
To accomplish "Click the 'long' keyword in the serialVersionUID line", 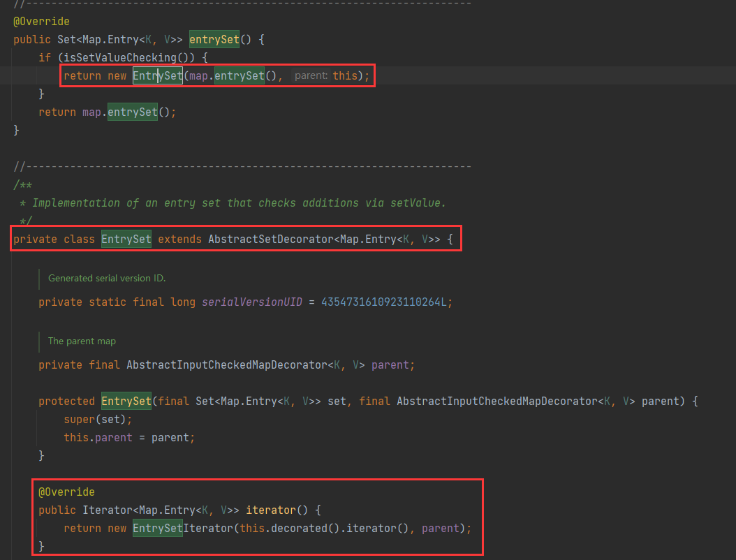I will point(183,302).
